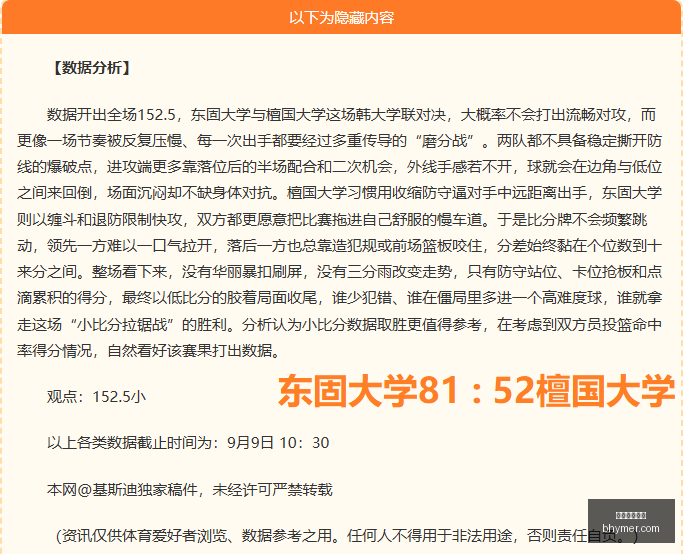The width and height of the screenshot is (686, 554).
Task: Click the orange score text 东固大学81:52檀国大学
Action: pos(476,391)
